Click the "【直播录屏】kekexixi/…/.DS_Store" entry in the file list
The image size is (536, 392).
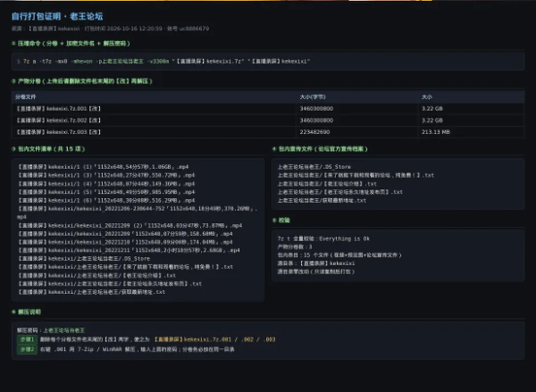[83, 259]
